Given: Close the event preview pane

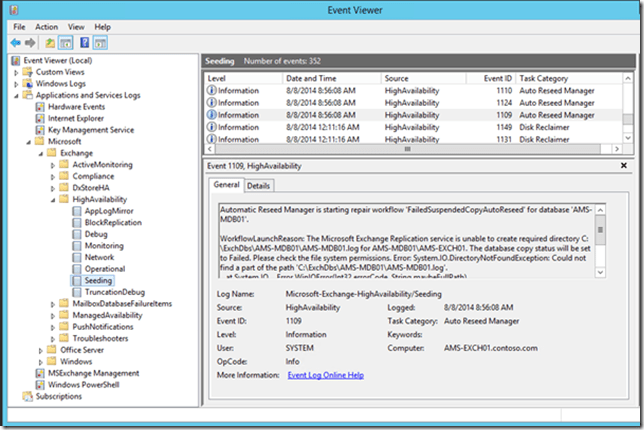Looking at the screenshot, I should tap(623, 164).
